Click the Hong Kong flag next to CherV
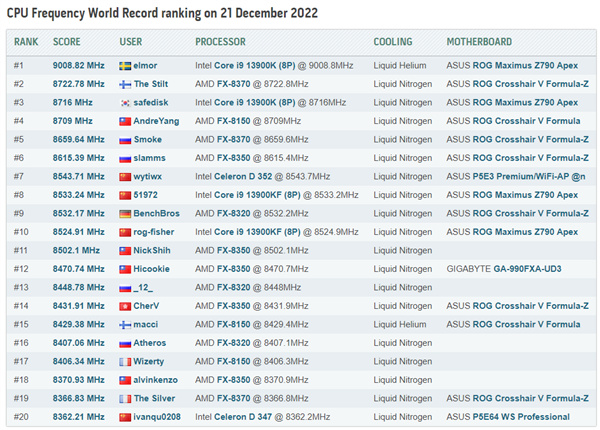The image size is (600, 430). point(125,306)
